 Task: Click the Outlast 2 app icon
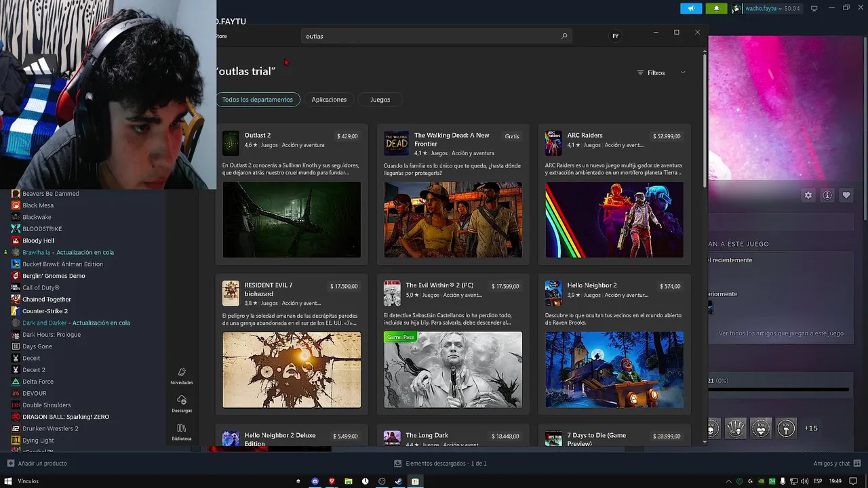pyautogui.click(x=231, y=143)
